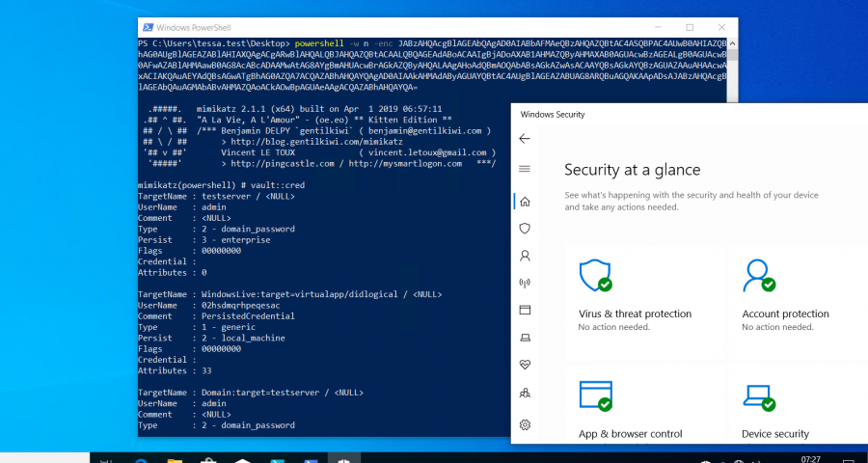868x463 pixels.
Task: Open the Windows Security hamburger menu
Action: point(525,169)
